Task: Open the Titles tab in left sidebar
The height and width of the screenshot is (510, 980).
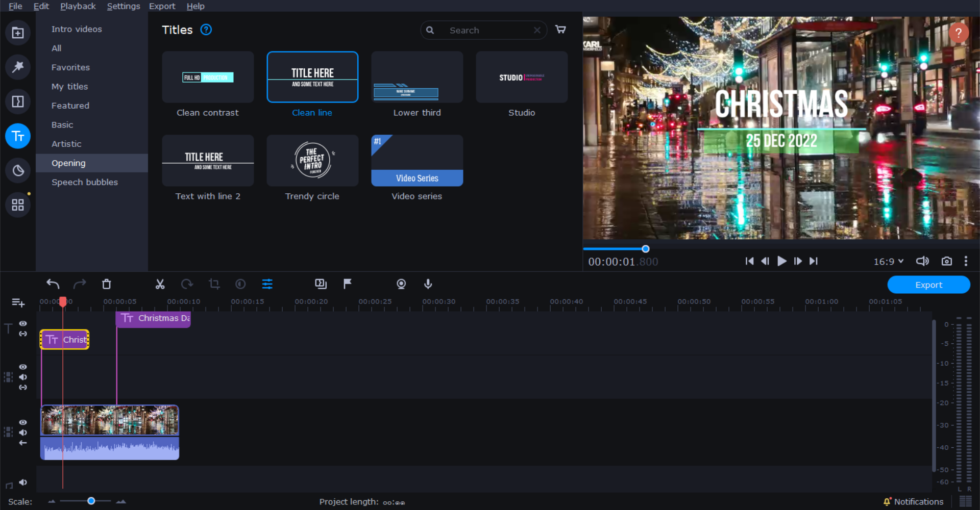Action: (x=18, y=136)
